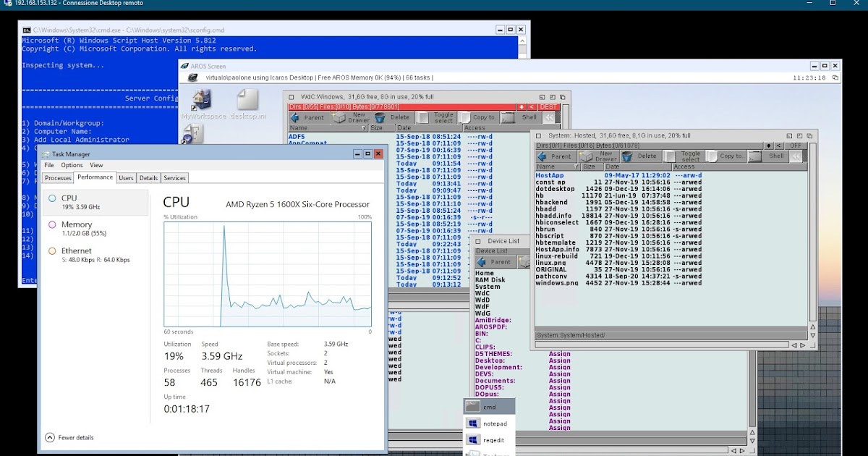Image resolution: width=868 pixels, height=456 pixels.
Task: Open the cmd entry in the app list
Action: tap(489, 406)
